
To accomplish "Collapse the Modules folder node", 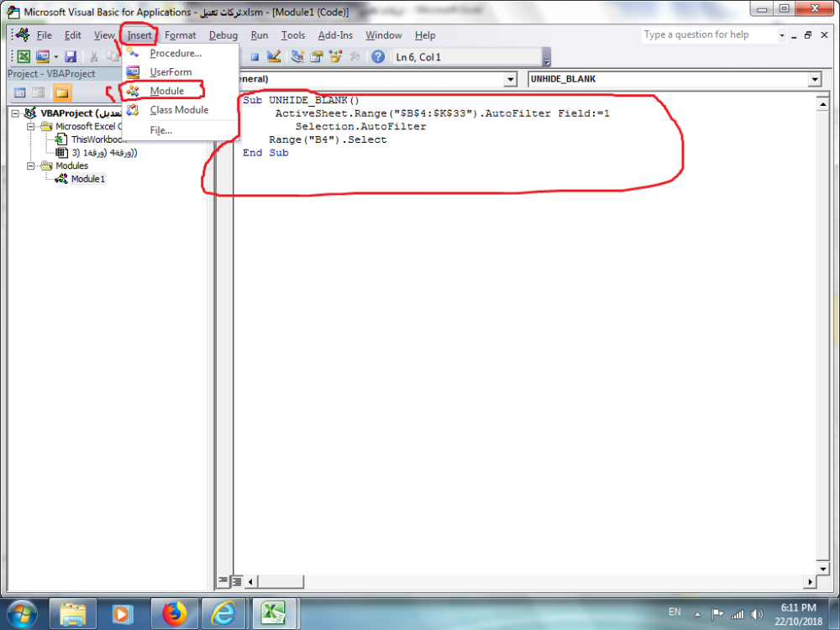I will (31, 166).
